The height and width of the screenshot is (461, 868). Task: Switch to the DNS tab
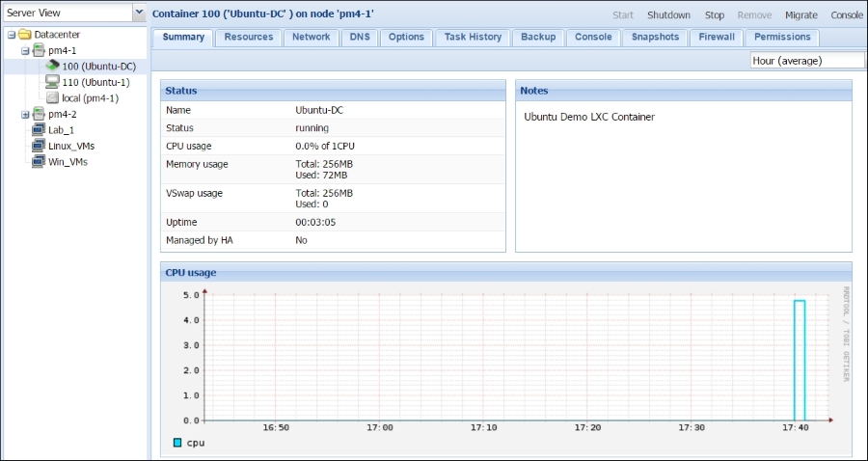coord(360,38)
